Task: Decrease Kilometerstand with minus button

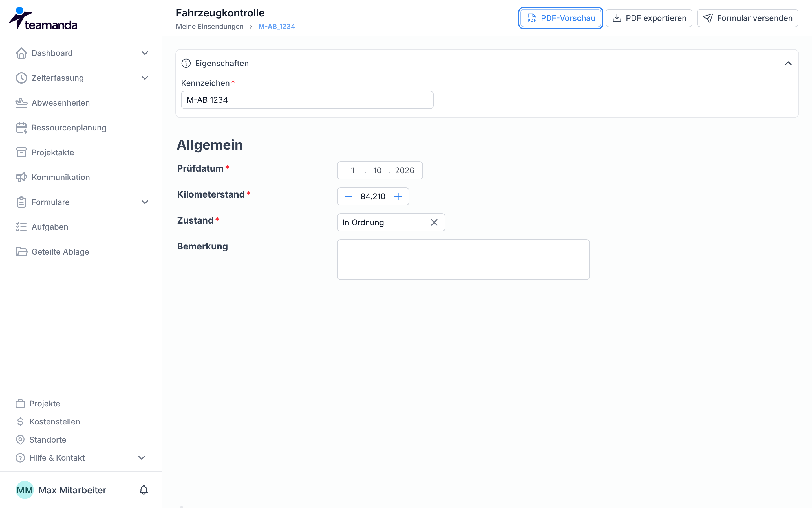Action: (x=348, y=196)
